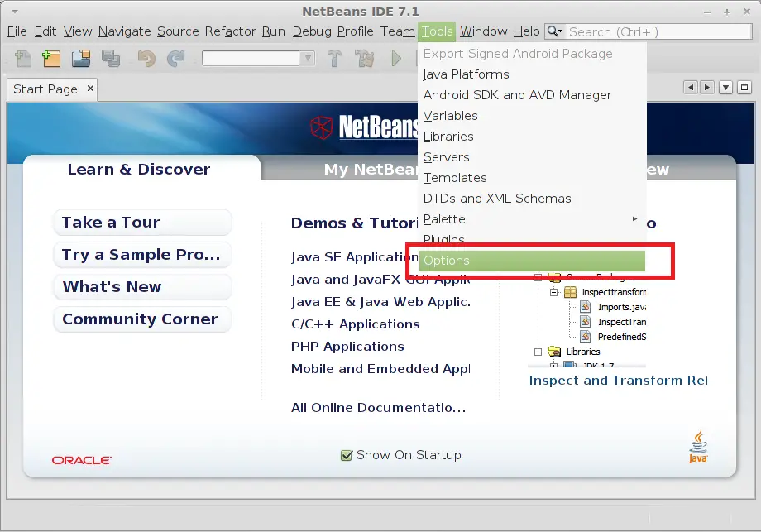761x532 pixels.
Task: Maximize the editor window with square icon
Action: tap(744, 88)
